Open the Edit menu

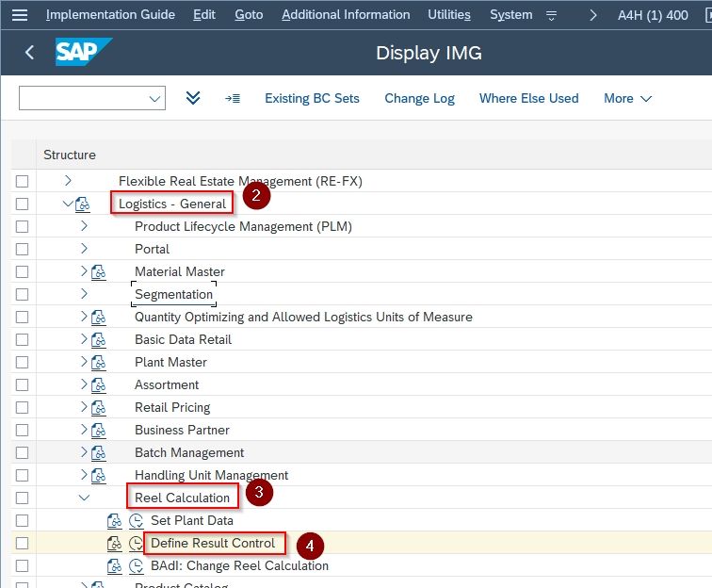pyautogui.click(x=203, y=14)
